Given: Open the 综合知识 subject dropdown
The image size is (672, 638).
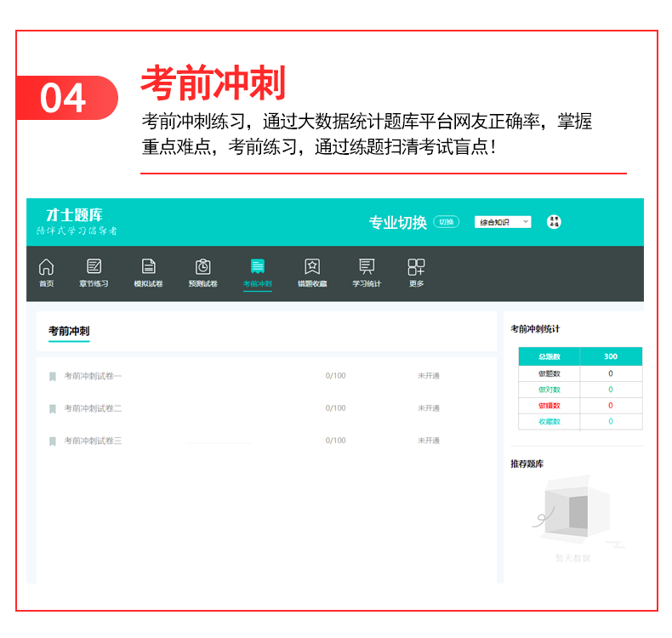Looking at the screenshot, I should click(x=503, y=222).
